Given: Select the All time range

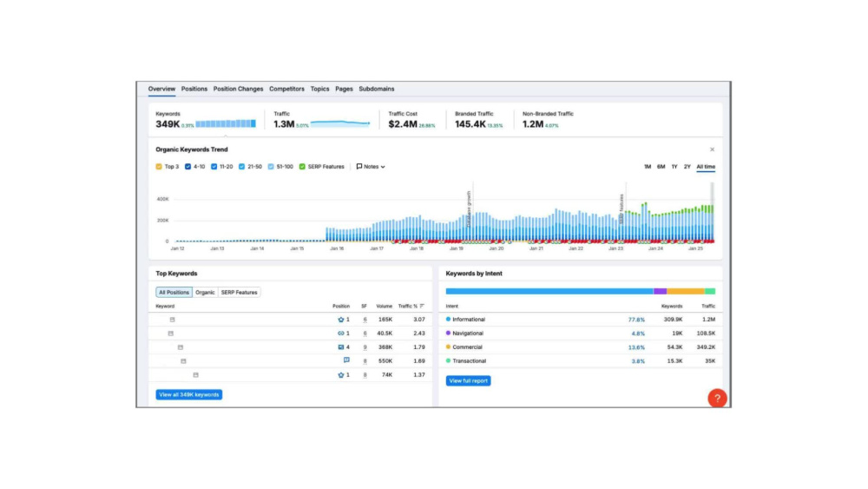Looking at the screenshot, I should pyautogui.click(x=706, y=166).
